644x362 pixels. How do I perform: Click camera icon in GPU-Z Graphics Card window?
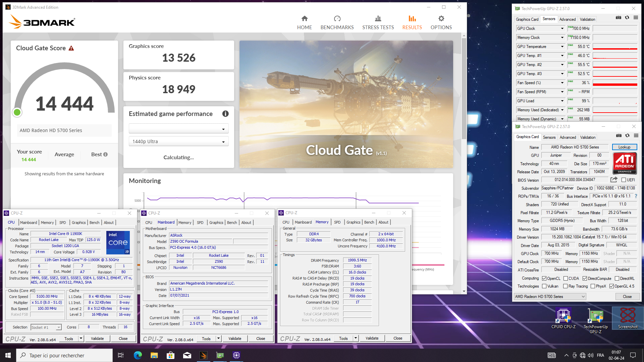619,136
